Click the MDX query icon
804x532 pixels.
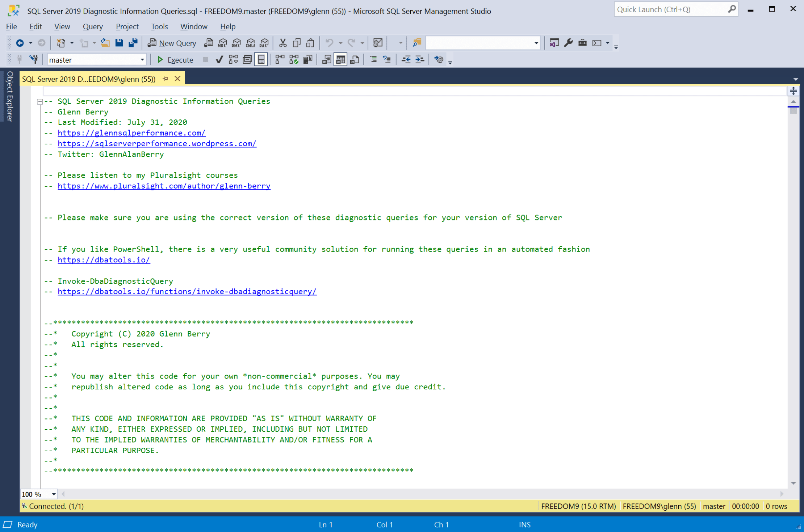tap(222, 43)
